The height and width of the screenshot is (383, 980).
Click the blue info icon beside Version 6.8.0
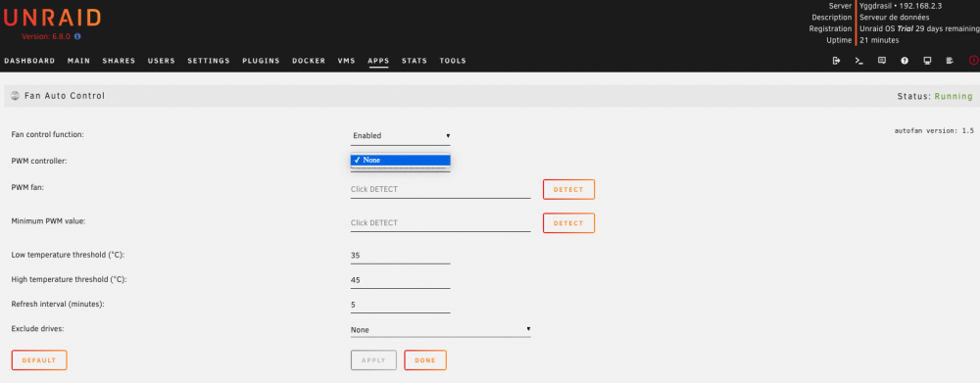(x=77, y=36)
